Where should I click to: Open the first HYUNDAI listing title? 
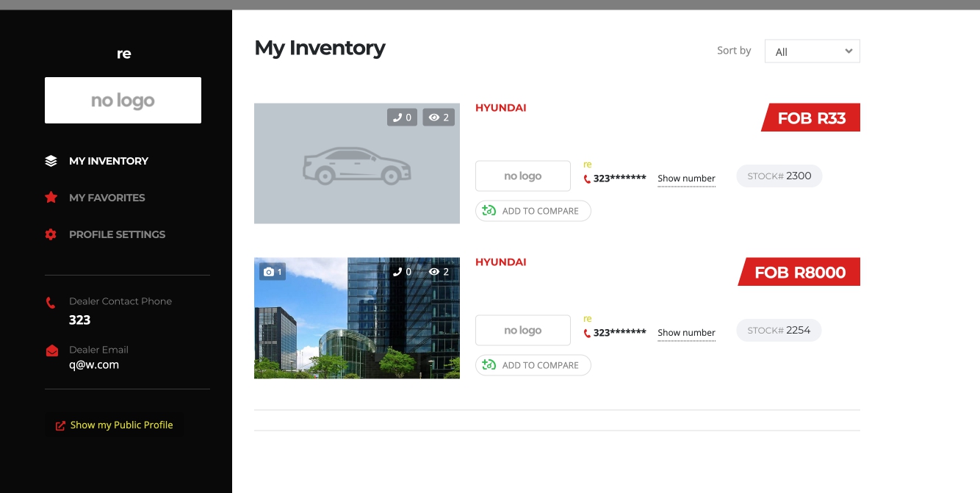pyautogui.click(x=500, y=108)
